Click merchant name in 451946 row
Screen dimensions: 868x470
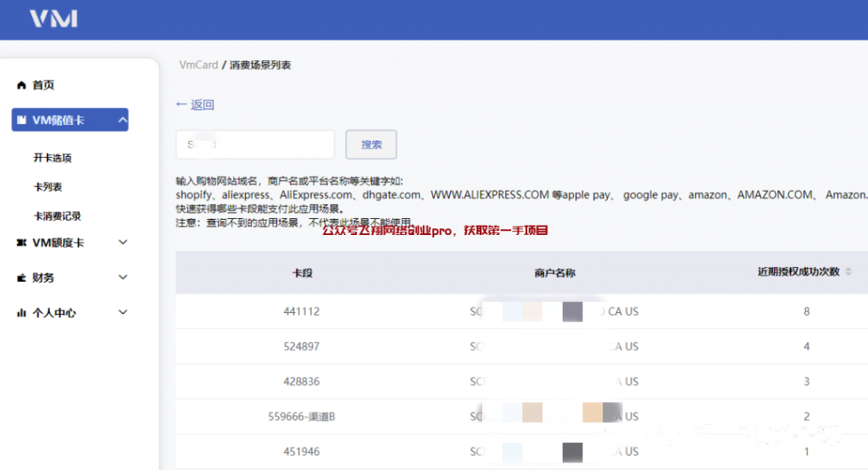[x=554, y=451]
